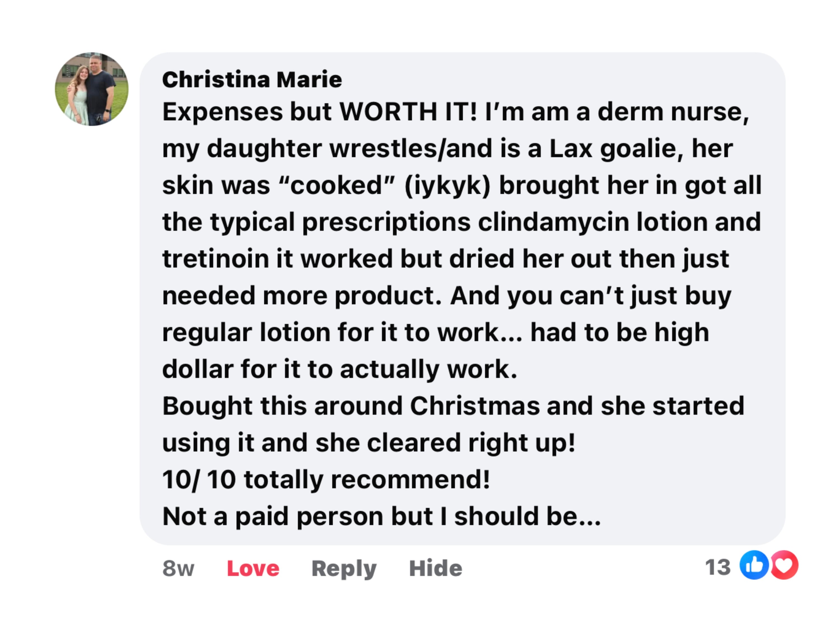840x618 pixels.
Task: Click the Christina Marie name link
Action: pos(252,80)
